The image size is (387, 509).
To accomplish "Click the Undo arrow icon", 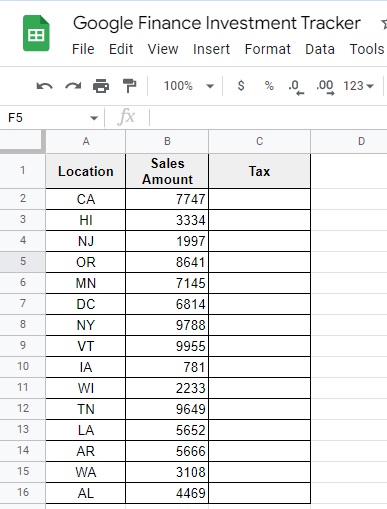I will pyautogui.click(x=44, y=86).
